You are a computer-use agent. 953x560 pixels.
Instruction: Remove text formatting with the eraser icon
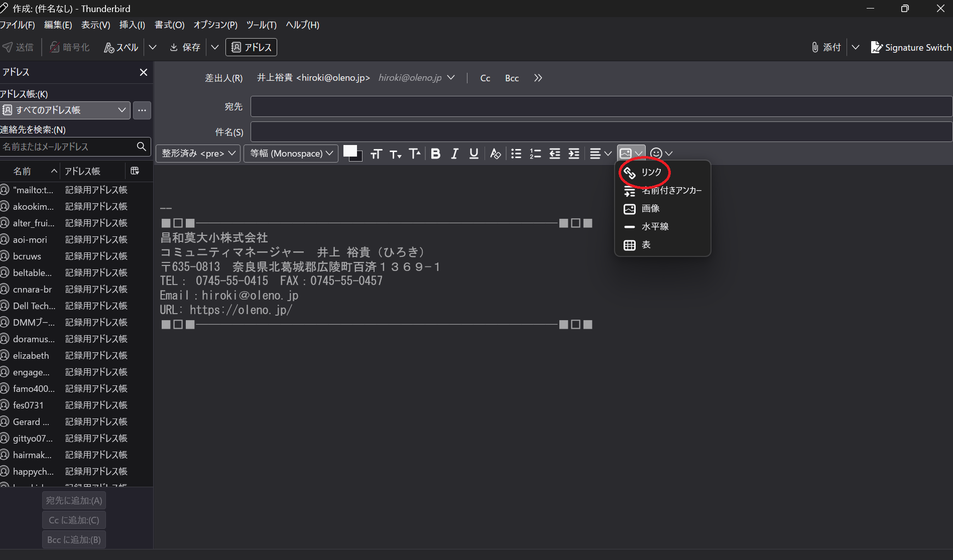496,154
